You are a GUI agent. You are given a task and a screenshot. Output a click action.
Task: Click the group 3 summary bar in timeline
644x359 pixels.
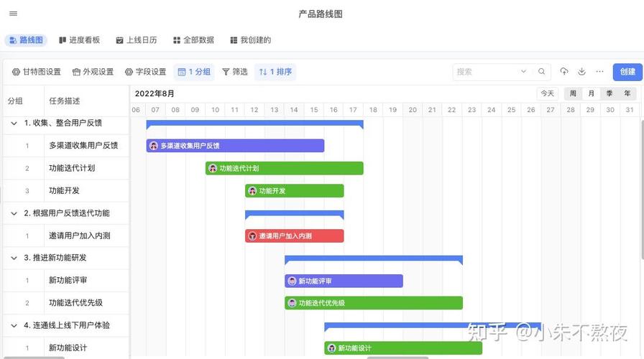pyautogui.click(x=374, y=258)
